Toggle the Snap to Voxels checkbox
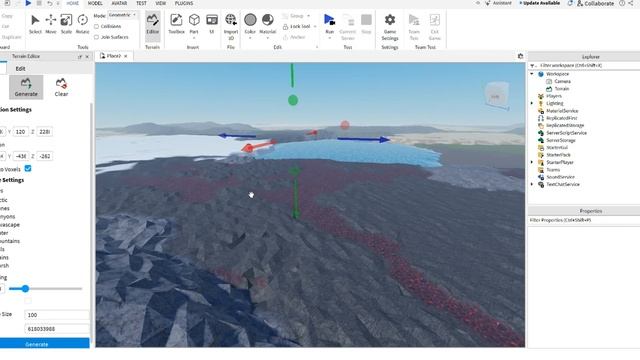This screenshot has height=360, width=640. [28, 169]
